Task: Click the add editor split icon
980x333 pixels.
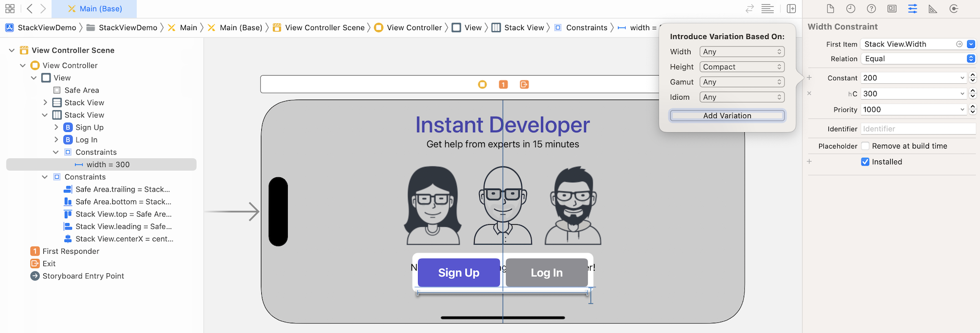Action: coord(791,9)
